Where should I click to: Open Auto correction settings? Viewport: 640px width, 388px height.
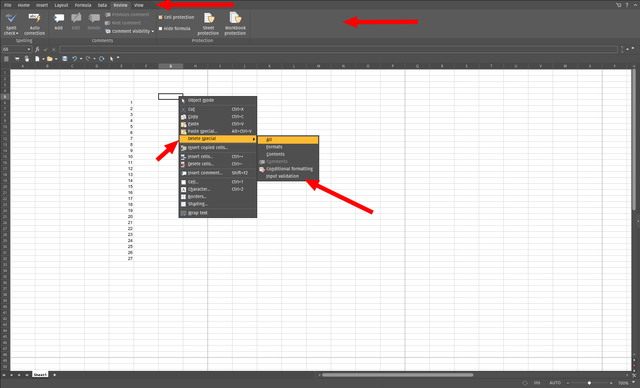pyautogui.click(x=34, y=24)
